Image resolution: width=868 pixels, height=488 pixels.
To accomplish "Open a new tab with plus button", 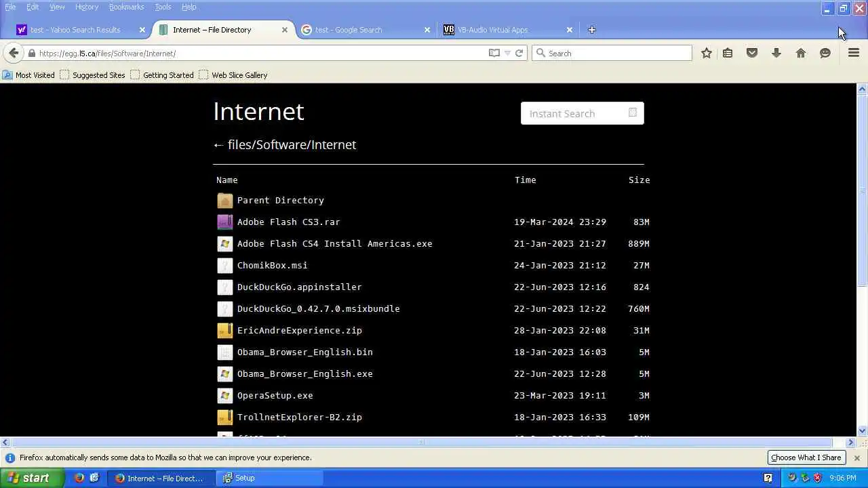I will [x=591, y=30].
